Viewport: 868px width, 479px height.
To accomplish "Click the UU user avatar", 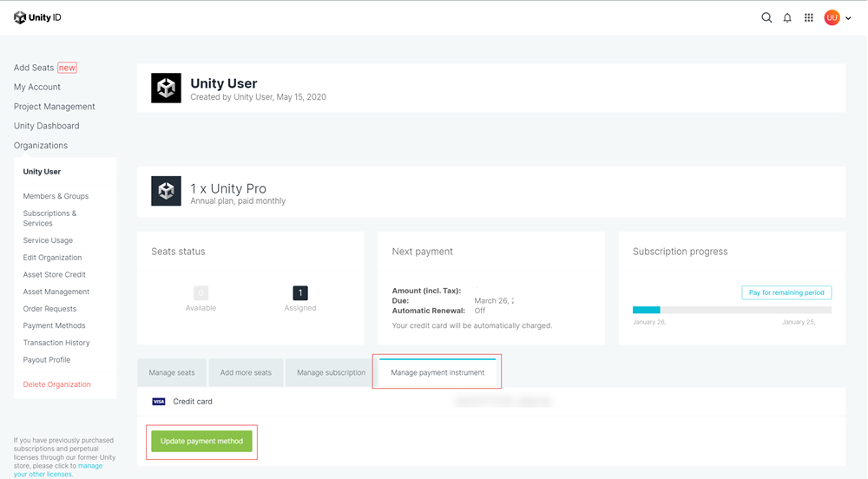I will coord(832,17).
